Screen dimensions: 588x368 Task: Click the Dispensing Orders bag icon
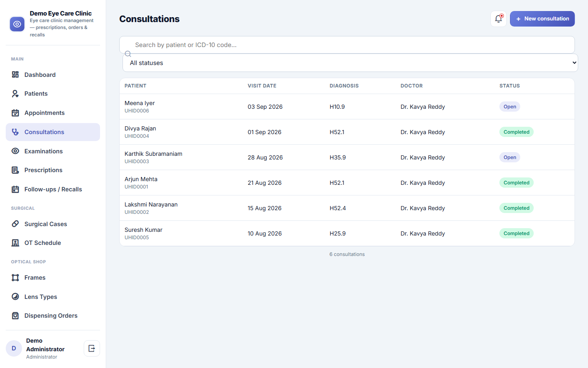point(16,316)
